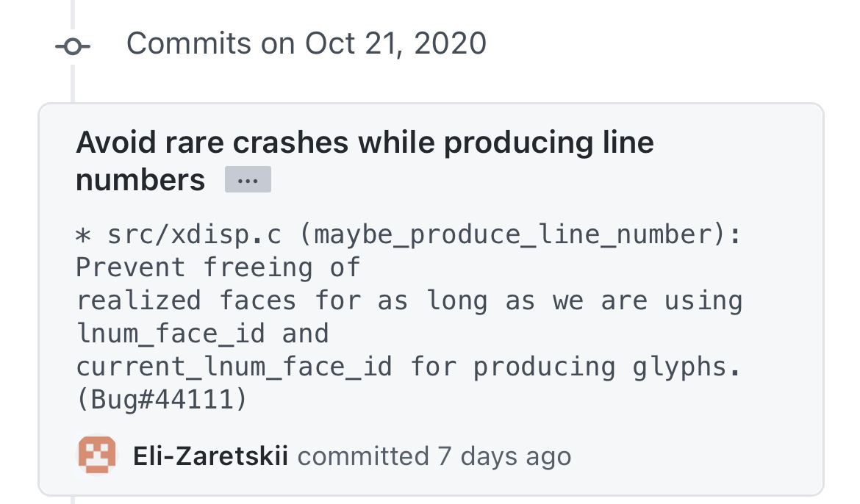860x504 pixels.
Task: Click the 'src/xdisp.c' file path text
Action: tap(195, 234)
